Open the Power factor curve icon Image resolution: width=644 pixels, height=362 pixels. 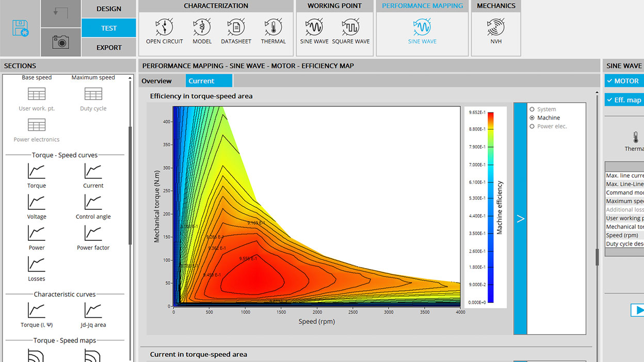(93, 237)
